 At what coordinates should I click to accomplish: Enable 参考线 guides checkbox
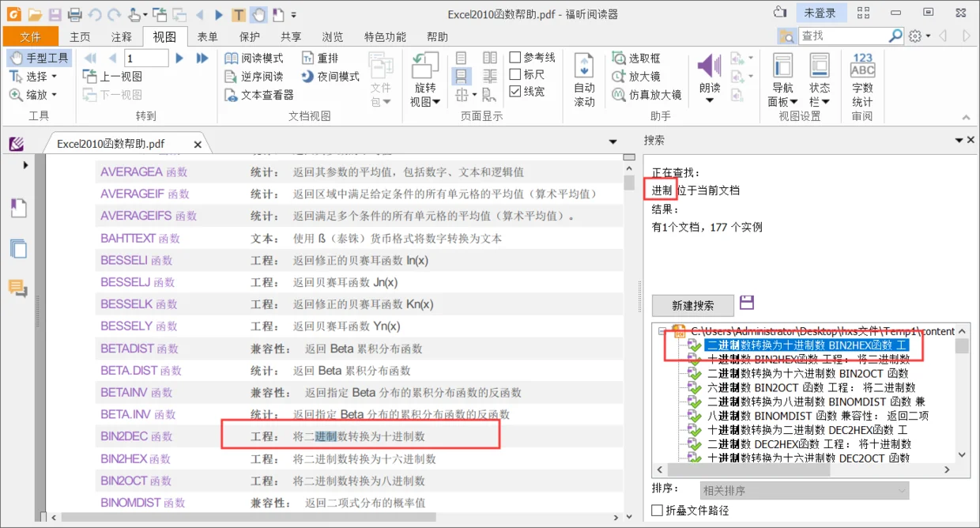515,58
